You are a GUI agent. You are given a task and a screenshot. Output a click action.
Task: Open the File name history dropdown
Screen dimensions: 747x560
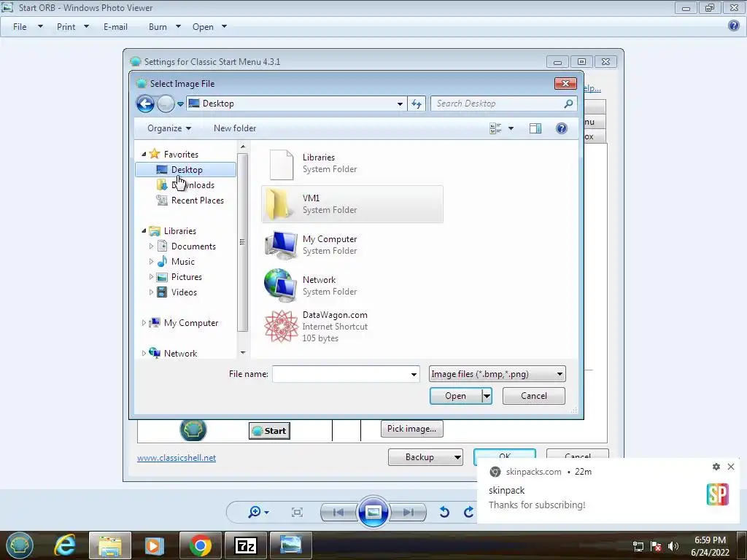click(x=414, y=374)
